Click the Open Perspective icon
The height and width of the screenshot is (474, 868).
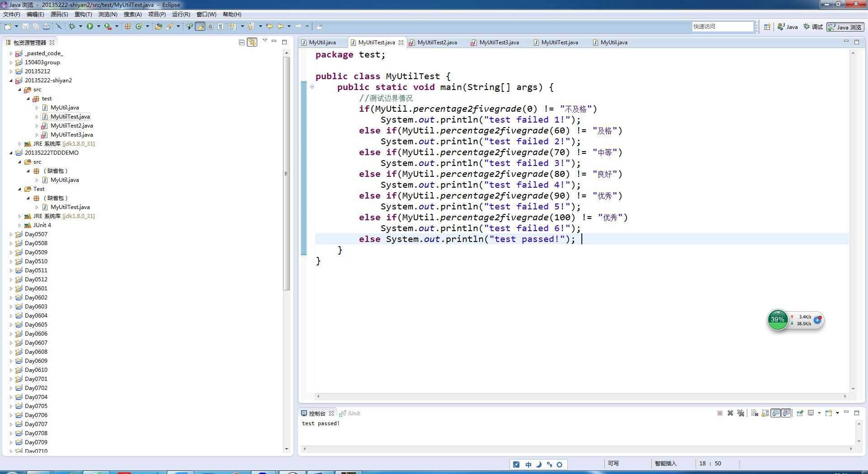coord(767,27)
